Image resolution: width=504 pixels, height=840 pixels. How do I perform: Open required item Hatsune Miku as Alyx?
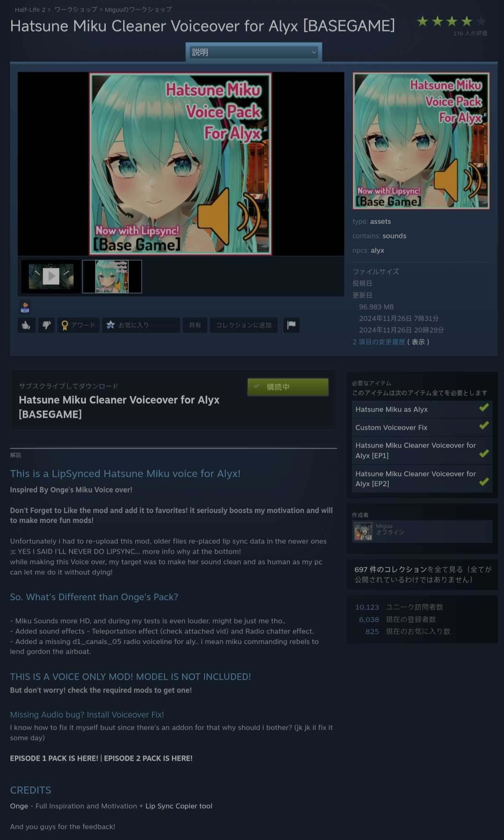[x=422, y=409]
